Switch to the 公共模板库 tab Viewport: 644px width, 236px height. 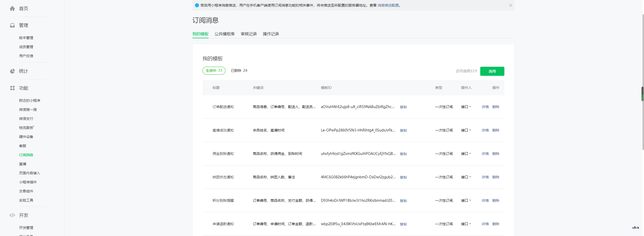[224, 34]
